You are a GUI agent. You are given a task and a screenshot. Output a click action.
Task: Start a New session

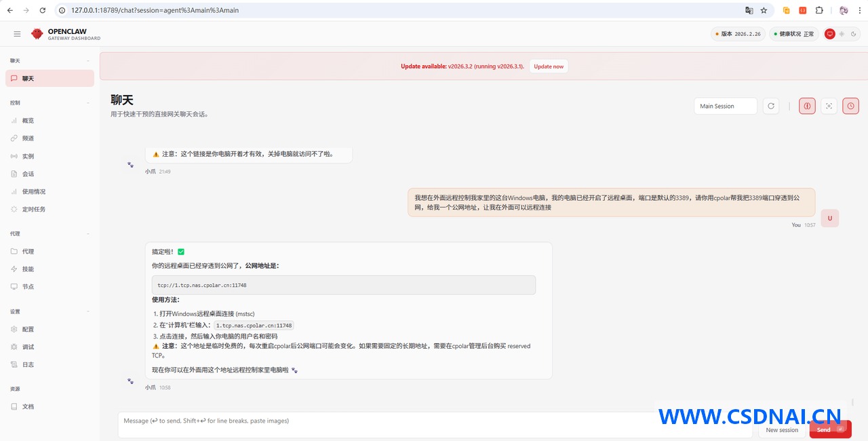tap(782, 430)
